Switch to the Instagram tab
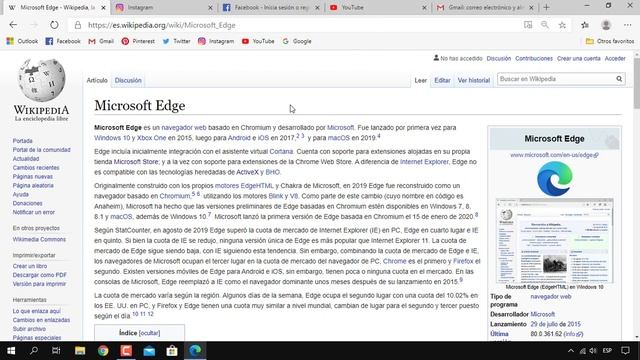This screenshot has width=640, height=360. click(163, 7)
